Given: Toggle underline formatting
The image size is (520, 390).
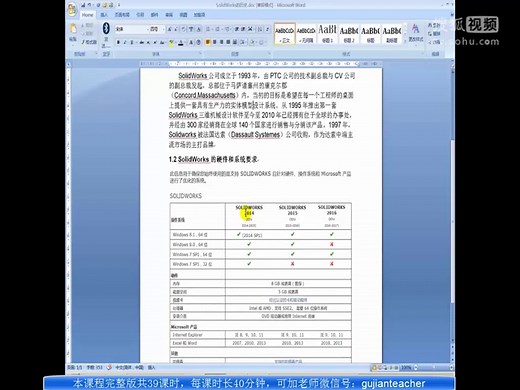Looking at the screenshot, I should tap(132, 42).
